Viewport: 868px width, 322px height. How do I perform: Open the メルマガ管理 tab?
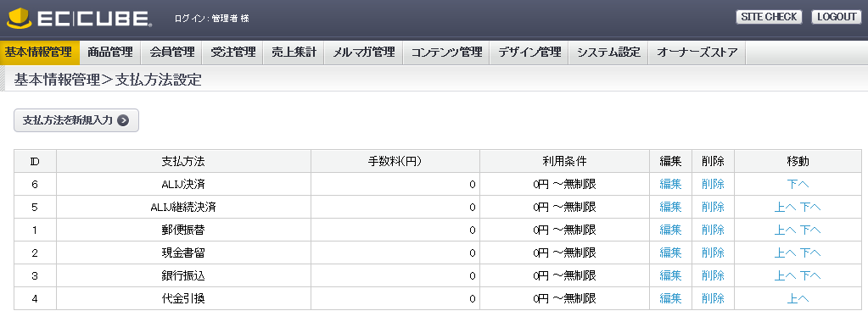tap(363, 53)
